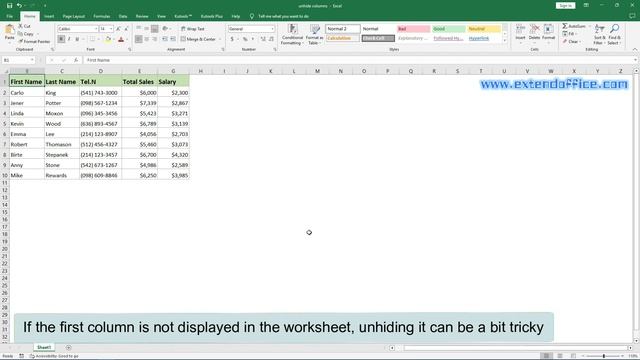The height and width of the screenshot is (360, 640).
Task: Toggle Bold formatting
Action: pyautogui.click(x=61, y=39)
